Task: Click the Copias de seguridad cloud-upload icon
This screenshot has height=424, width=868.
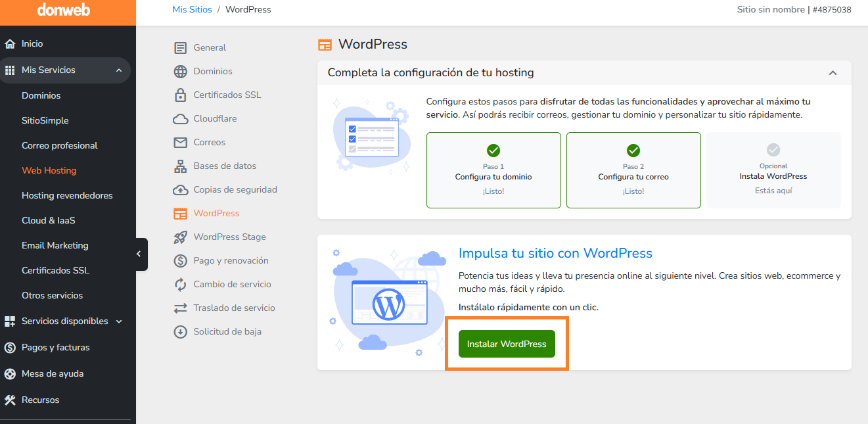Action: (x=180, y=190)
